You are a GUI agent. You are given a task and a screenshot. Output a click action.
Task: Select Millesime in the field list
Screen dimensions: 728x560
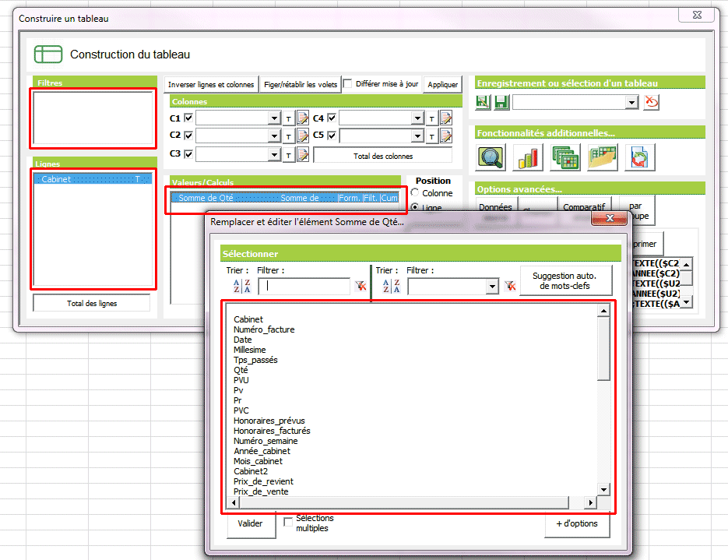250,350
